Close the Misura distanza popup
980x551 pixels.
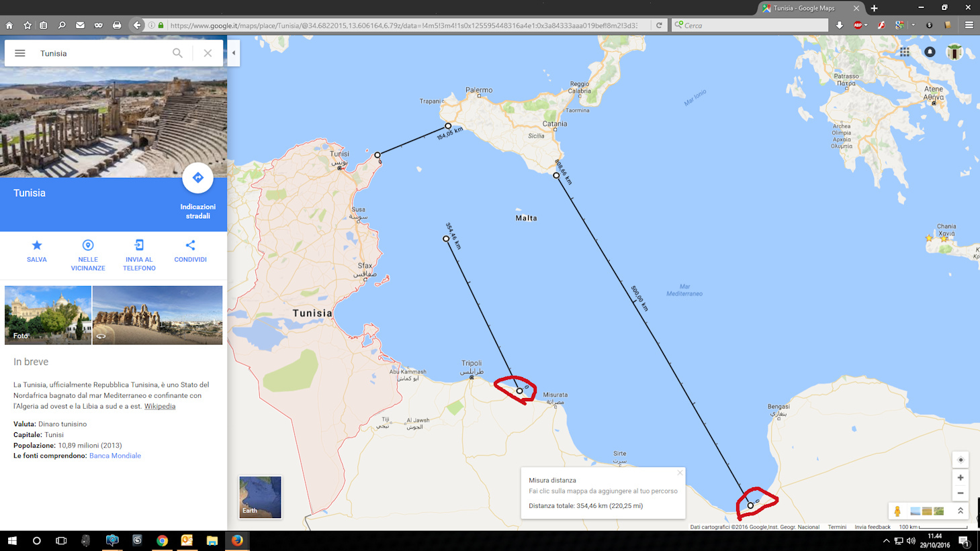(x=680, y=472)
